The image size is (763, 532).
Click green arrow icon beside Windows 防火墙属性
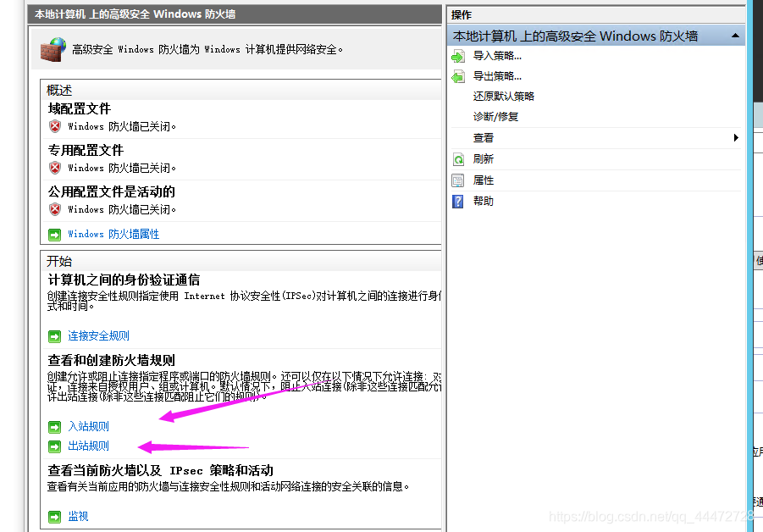pos(54,235)
